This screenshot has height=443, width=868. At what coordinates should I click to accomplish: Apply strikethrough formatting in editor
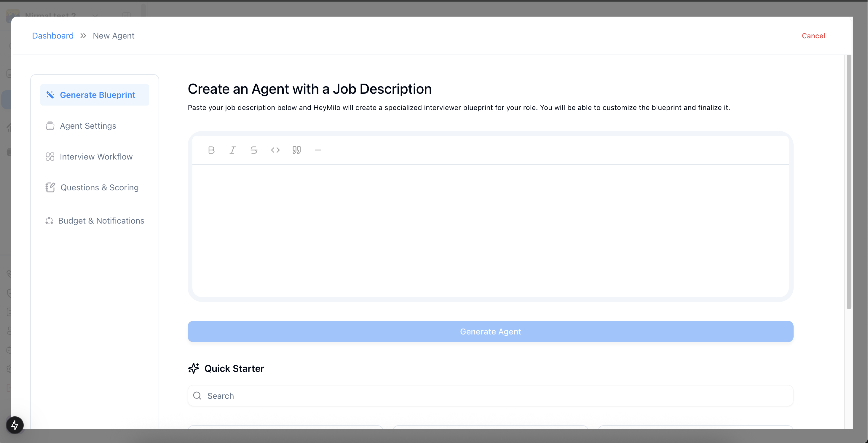click(254, 150)
